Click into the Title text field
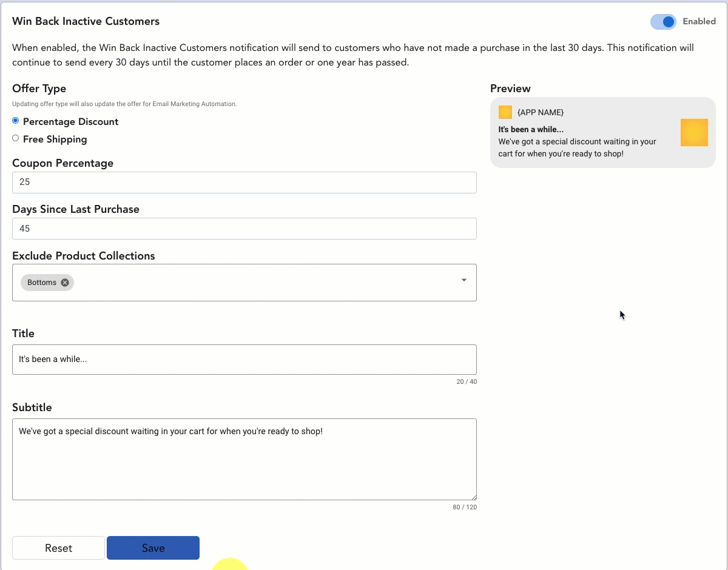The image size is (728, 570). (x=244, y=360)
